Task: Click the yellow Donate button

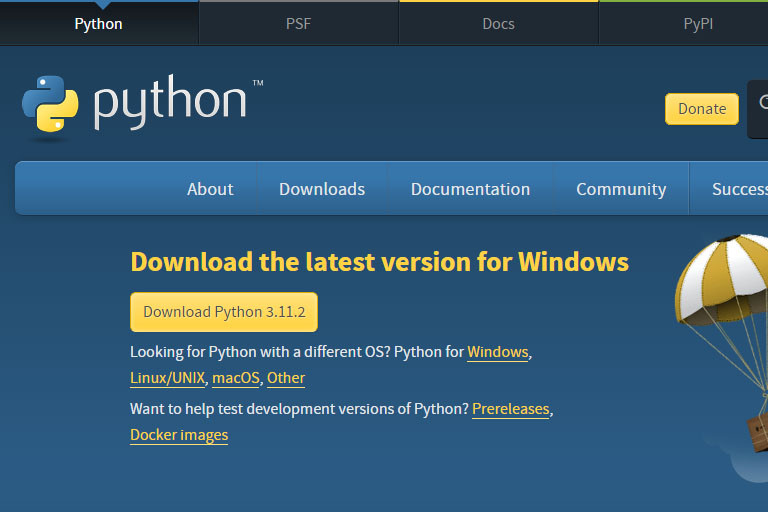Action: click(x=702, y=109)
